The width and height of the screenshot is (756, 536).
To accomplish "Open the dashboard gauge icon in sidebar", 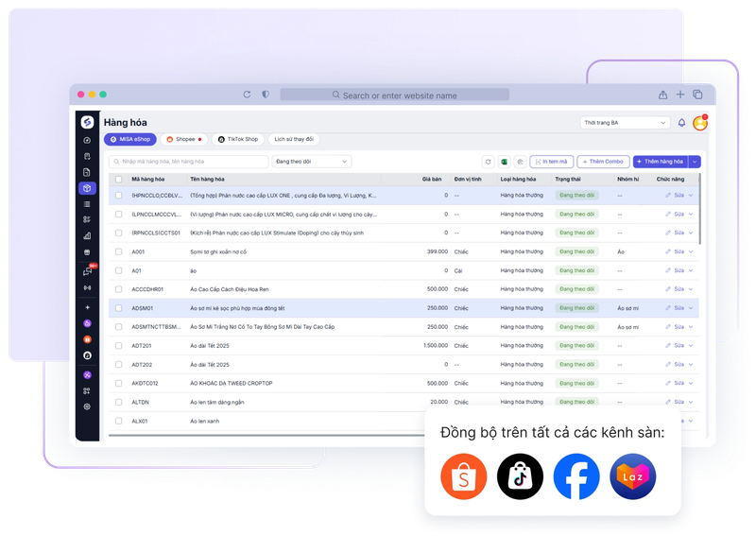I will click(x=87, y=141).
